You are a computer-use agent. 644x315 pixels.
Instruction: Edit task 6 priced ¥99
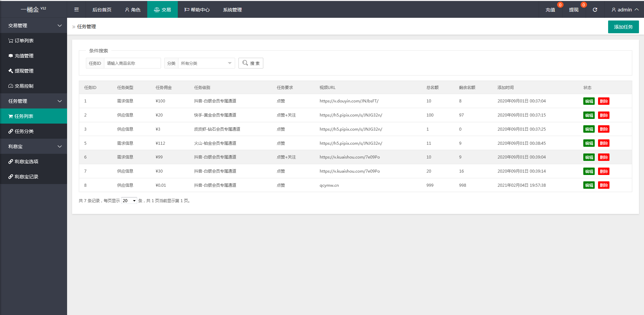(x=589, y=157)
